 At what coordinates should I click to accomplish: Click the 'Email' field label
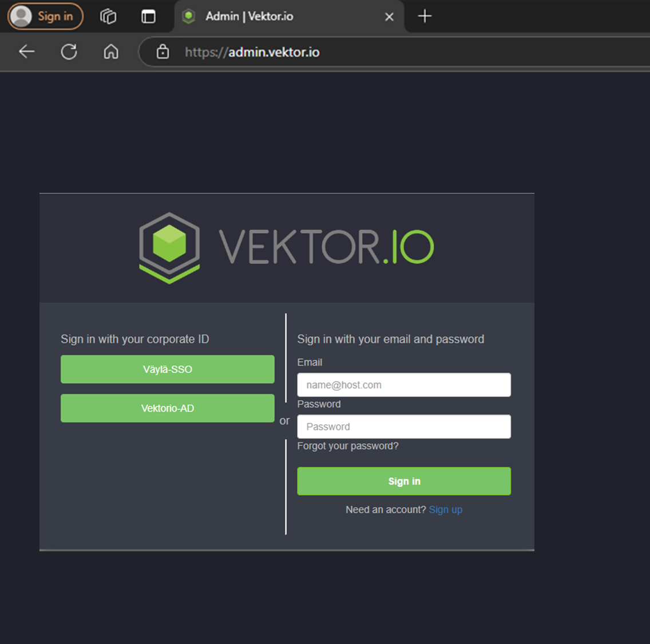click(x=310, y=362)
